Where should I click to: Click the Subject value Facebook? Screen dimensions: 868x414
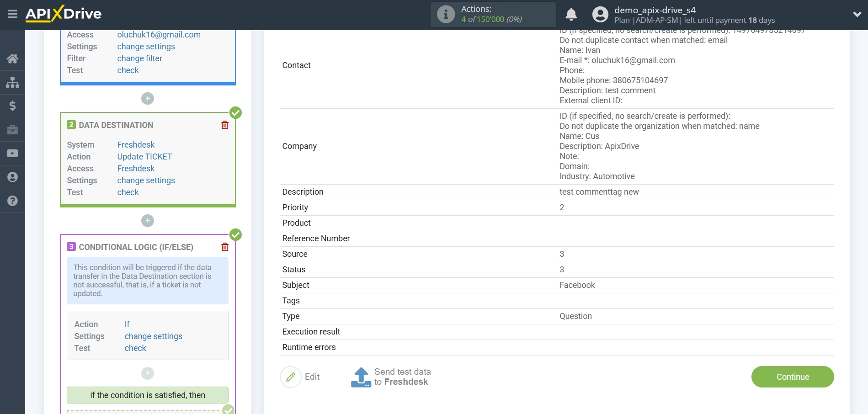pos(577,285)
